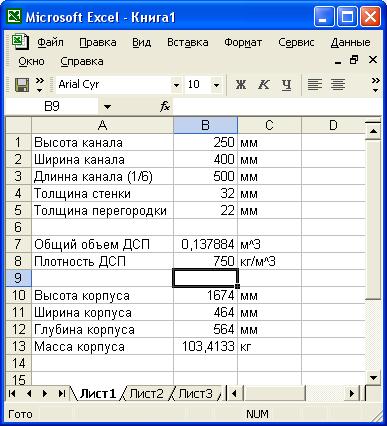Switch to the Лист1 sheet tab
The height and width of the screenshot is (426, 387).
pyautogui.click(x=97, y=394)
